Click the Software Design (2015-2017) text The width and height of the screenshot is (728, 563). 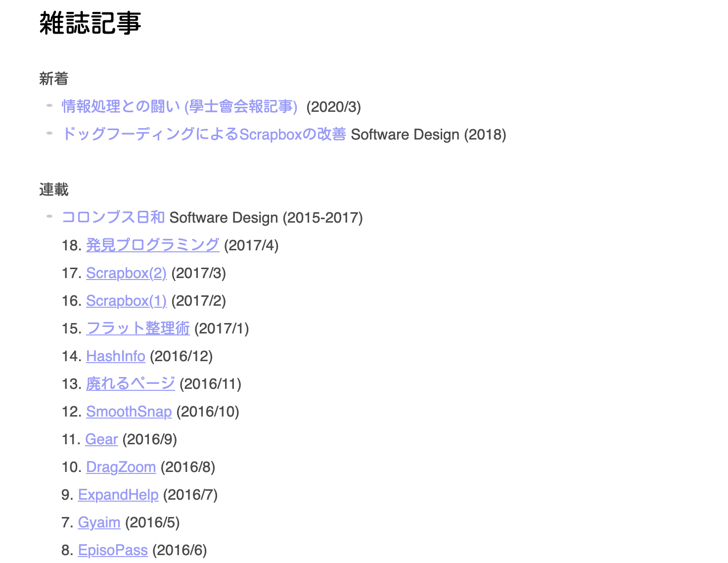pyautogui.click(x=267, y=218)
